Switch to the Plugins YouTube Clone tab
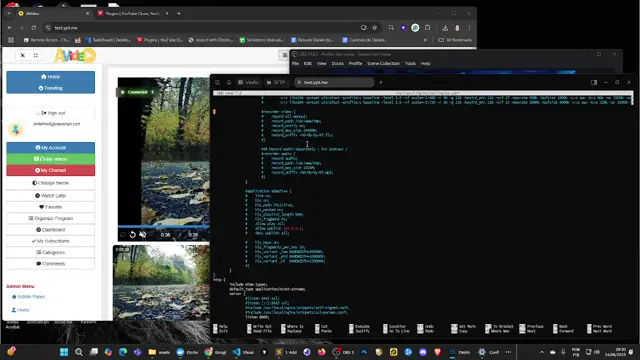Viewport: 640px width, 360px height. click(132, 13)
